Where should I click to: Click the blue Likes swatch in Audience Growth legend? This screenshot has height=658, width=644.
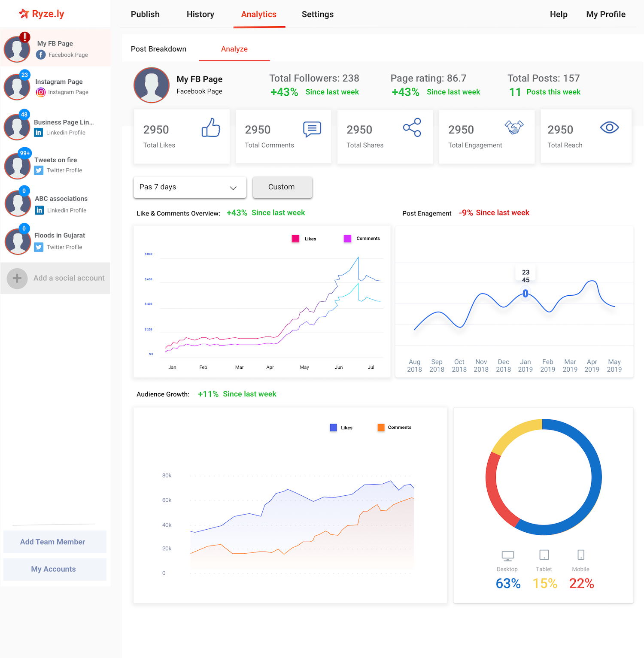click(333, 428)
